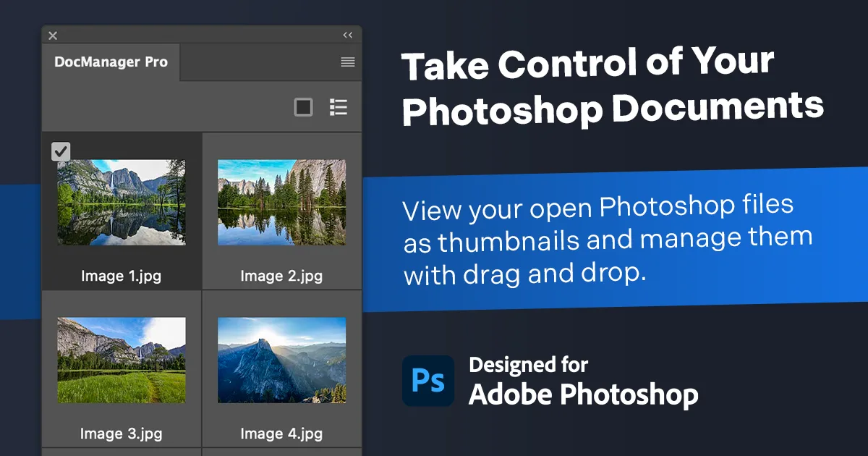Click the Image 2.jpg file name
The width and height of the screenshot is (868, 456).
point(281,276)
